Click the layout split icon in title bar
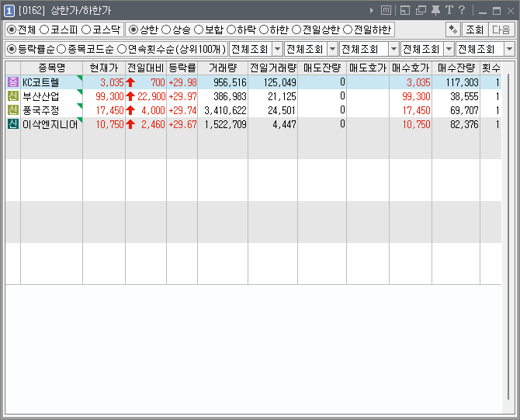This screenshot has width=520, height=420. [405, 10]
